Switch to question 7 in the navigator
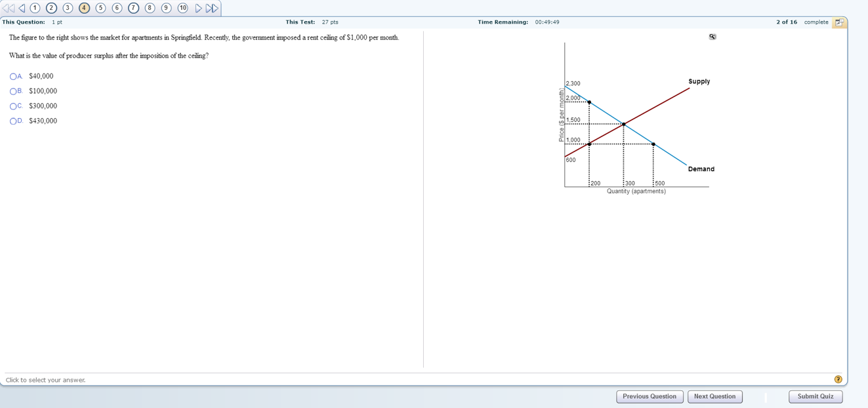The height and width of the screenshot is (408, 868). pyautogui.click(x=133, y=7)
